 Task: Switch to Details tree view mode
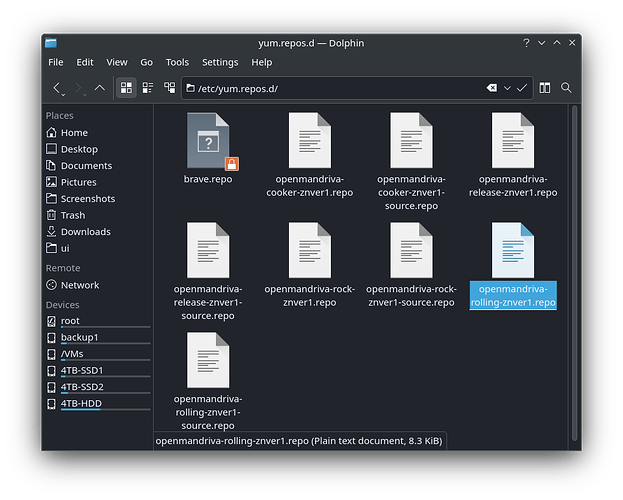click(169, 88)
